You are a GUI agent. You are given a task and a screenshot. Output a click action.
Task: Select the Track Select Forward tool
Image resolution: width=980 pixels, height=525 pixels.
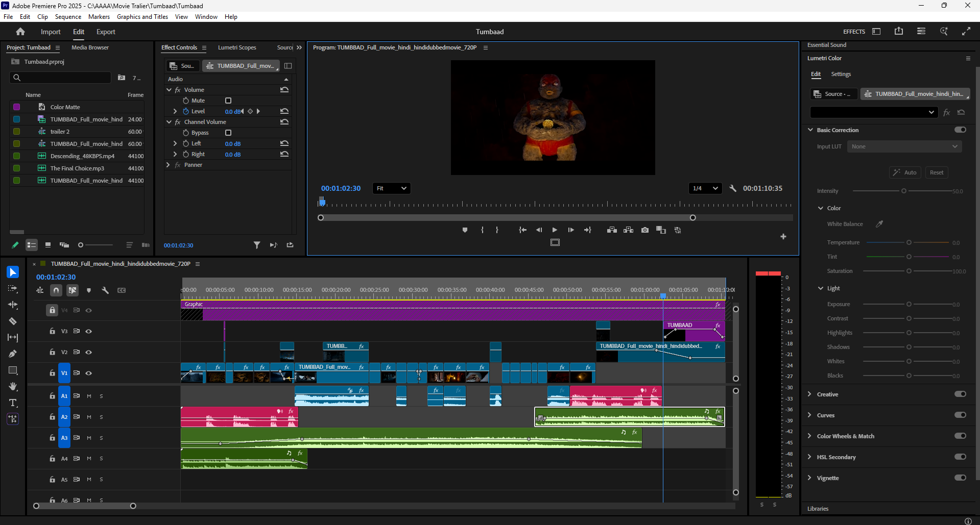point(13,288)
